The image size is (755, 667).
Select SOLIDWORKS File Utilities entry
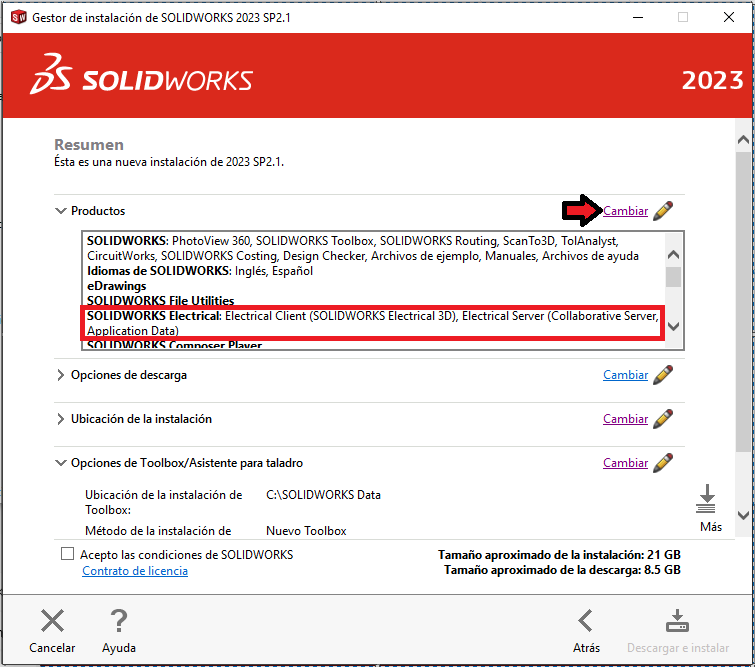tap(160, 301)
